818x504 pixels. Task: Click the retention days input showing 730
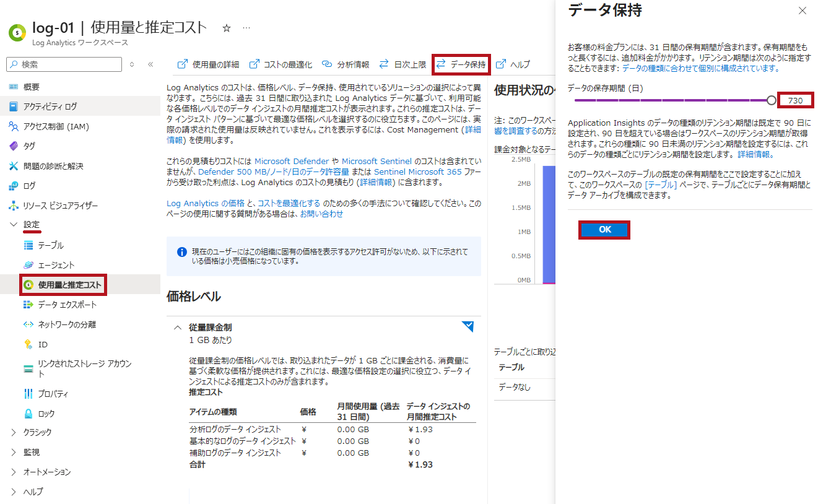(795, 100)
